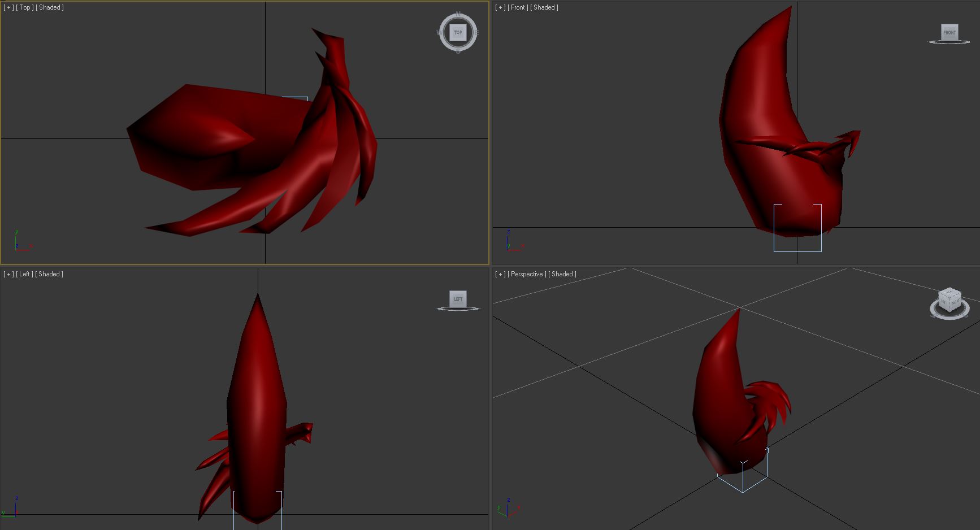Click the N compass point on Top ViewCube
This screenshot has height=530, width=980.
458,14
